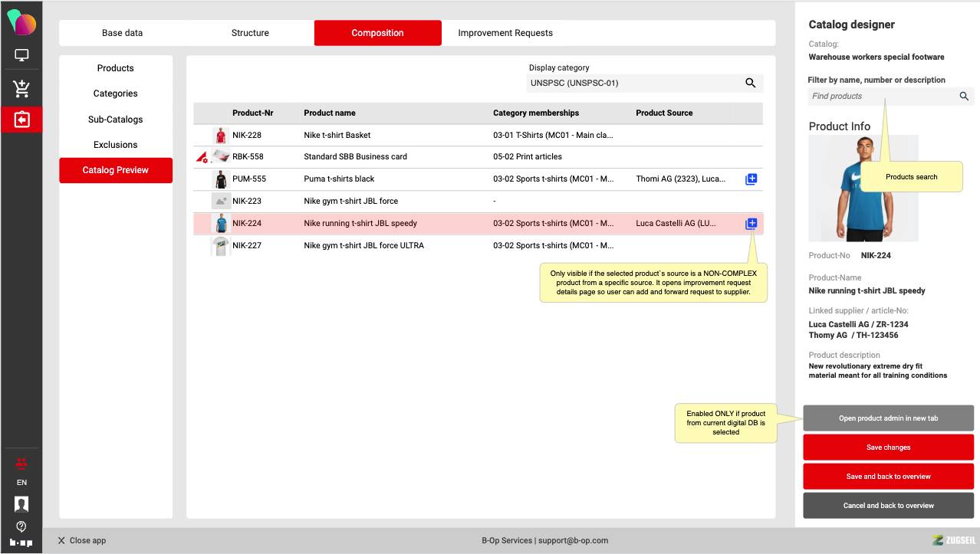Image resolution: width=980 pixels, height=554 pixels.
Task: Click the complex product icon on RBK-558
Action: (202, 157)
